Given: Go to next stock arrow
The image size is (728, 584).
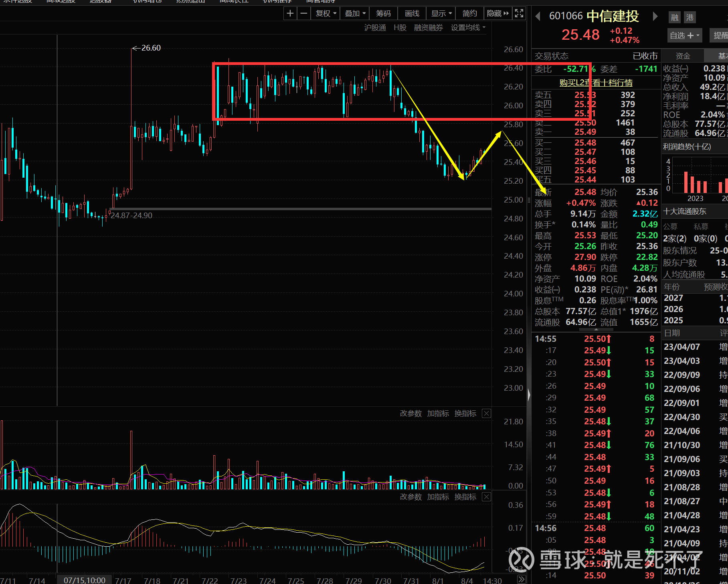Looking at the screenshot, I should 655,16.
